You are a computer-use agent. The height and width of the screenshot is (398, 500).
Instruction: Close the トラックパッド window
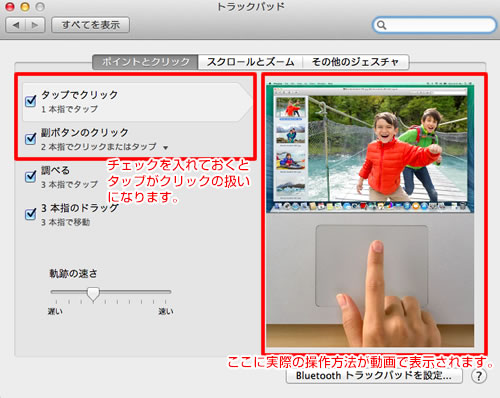pyautogui.click(x=10, y=6)
